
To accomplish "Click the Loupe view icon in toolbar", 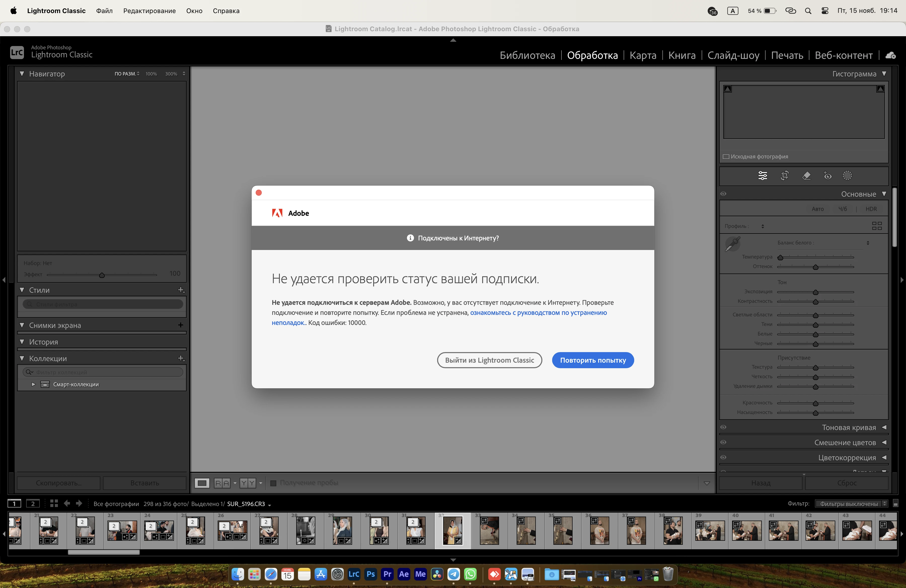I will click(202, 483).
